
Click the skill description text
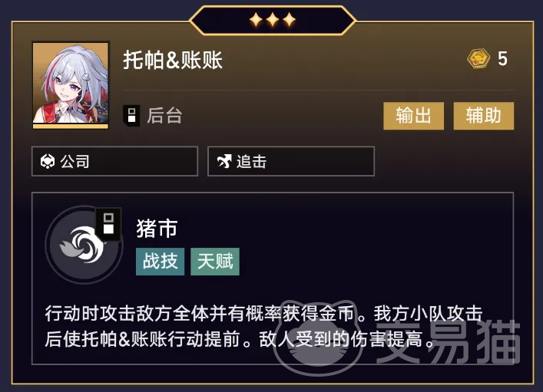(x=263, y=326)
